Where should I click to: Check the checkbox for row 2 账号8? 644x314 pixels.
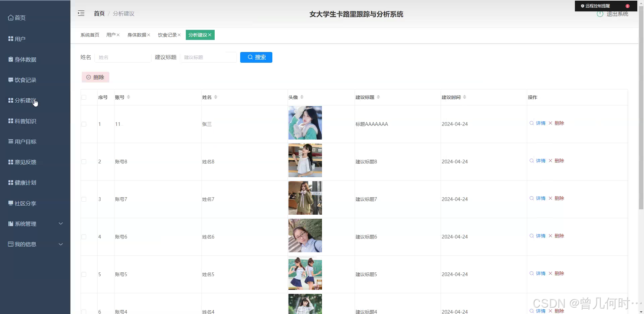coord(84,162)
